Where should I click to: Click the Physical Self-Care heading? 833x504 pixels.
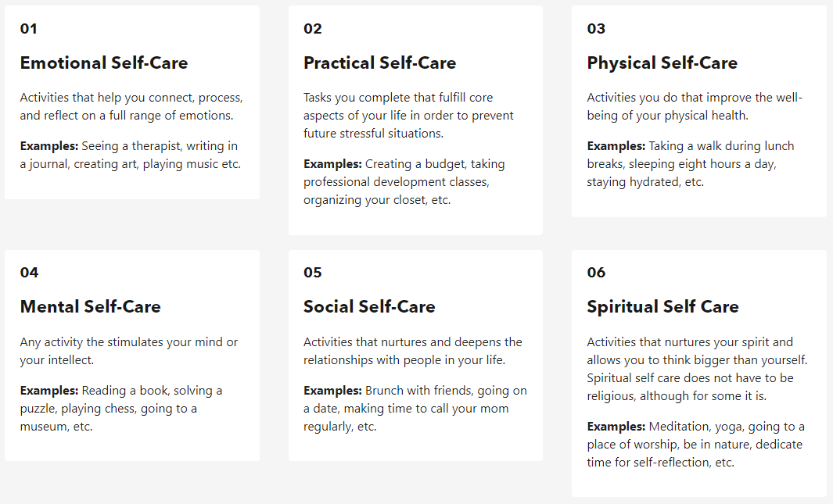point(662,63)
